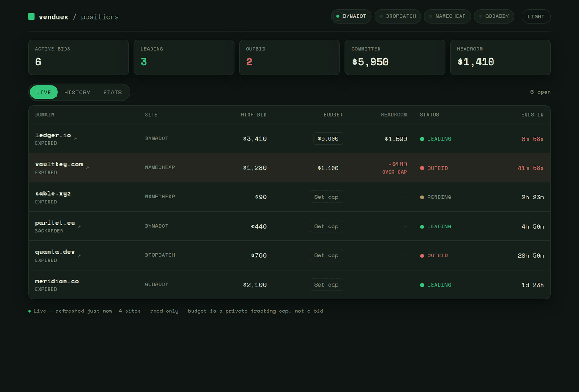Viewport: 579px width, 392px height.
Task: Click the PENDING status label
Action: (439, 197)
